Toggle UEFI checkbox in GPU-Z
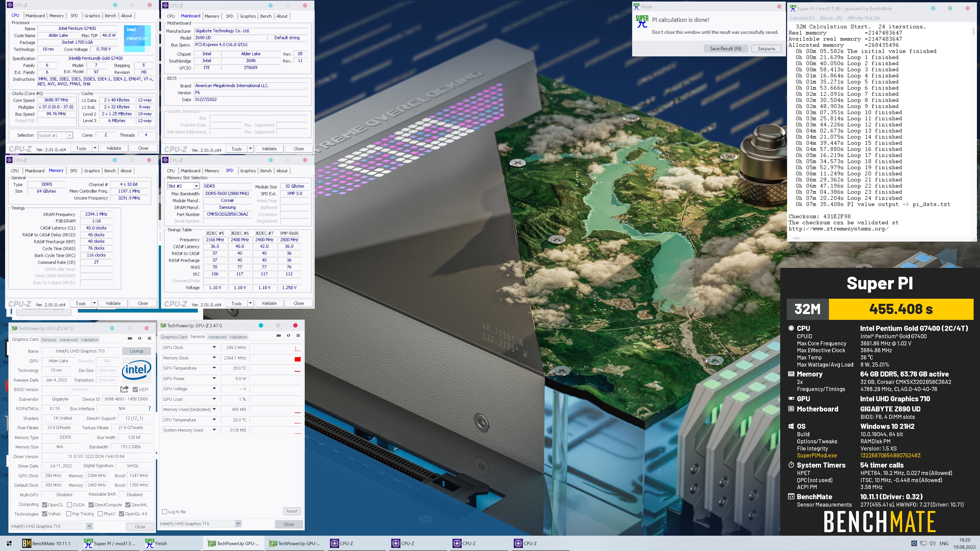The width and height of the screenshot is (980, 551). [x=135, y=389]
